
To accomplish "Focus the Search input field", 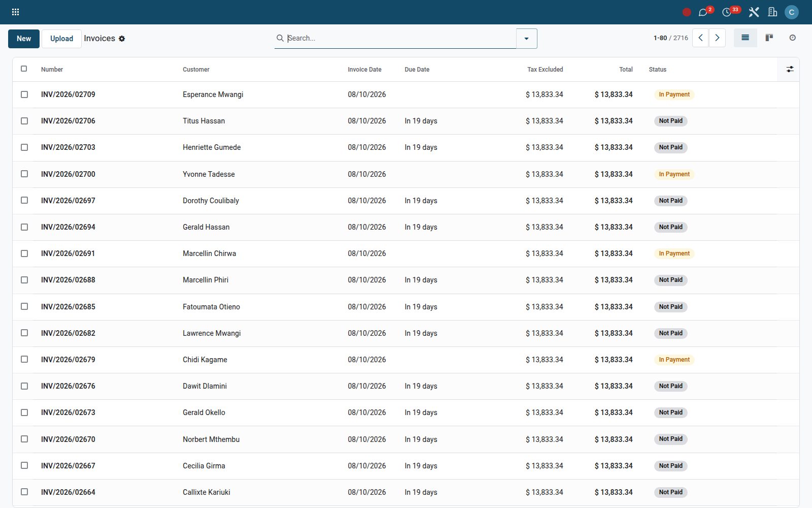I will pos(401,38).
